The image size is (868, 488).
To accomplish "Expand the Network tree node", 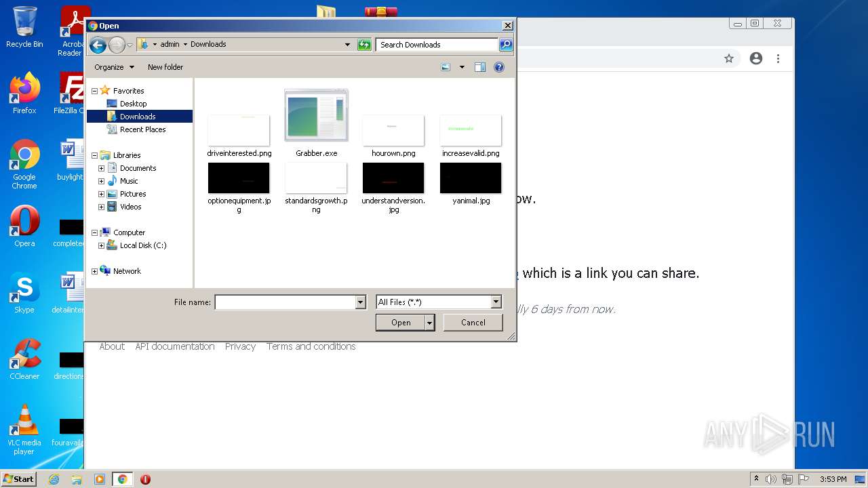I will pos(94,271).
